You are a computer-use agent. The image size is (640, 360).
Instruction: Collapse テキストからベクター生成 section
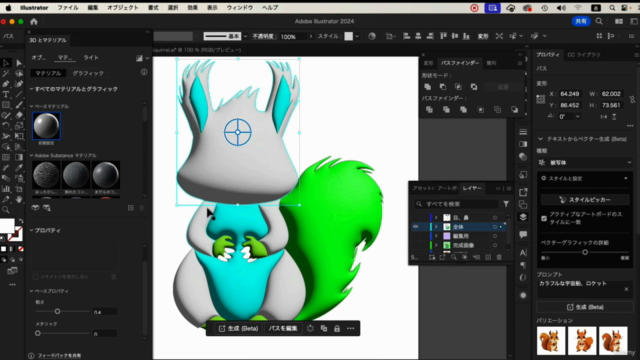point(540,139)
